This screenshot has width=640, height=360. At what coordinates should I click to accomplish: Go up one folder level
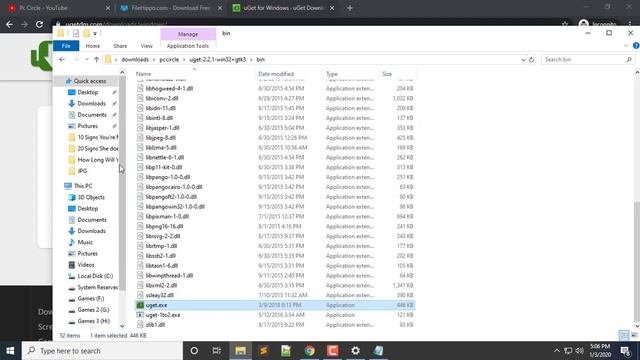coord(96,60)
